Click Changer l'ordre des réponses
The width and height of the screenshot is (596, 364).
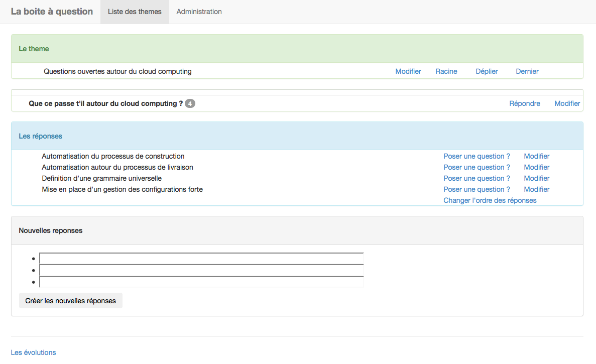tap(490, 200)
